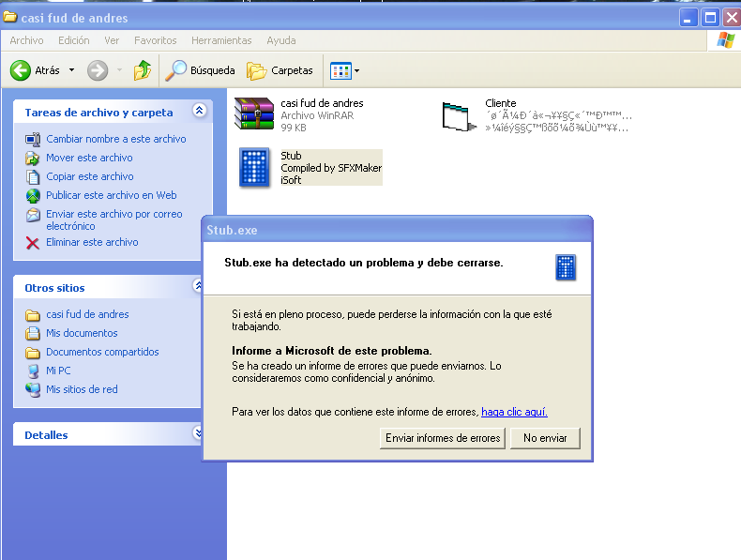741x560 pixels.
Task: Click Mi PC computer icon
Action: pos(33,371)
